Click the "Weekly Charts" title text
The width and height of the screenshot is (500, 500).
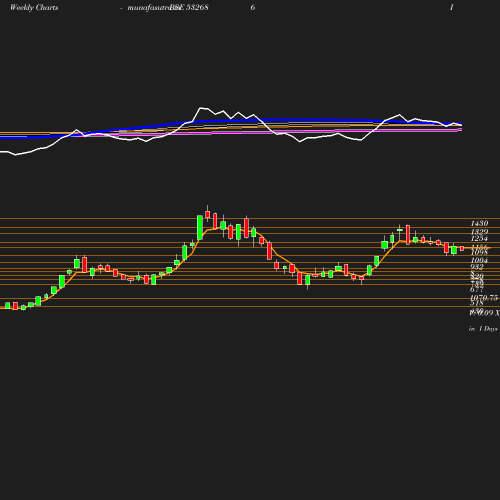click(x=34, y=7)
